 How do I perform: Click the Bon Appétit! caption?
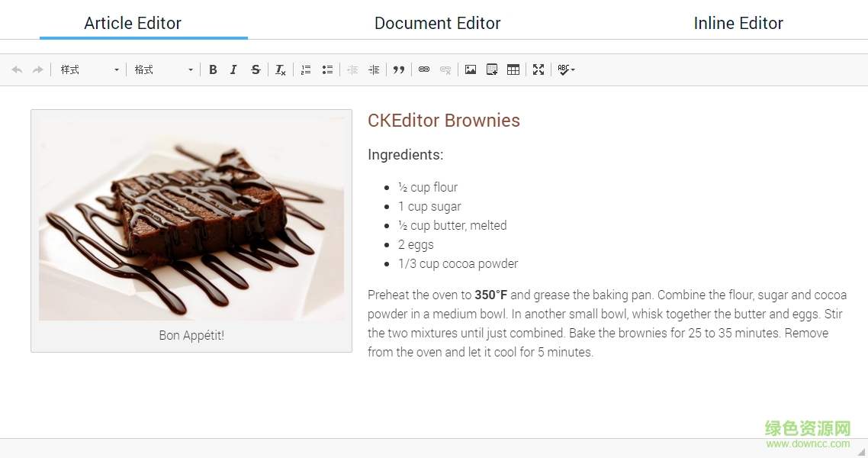(x=191, y=335)
